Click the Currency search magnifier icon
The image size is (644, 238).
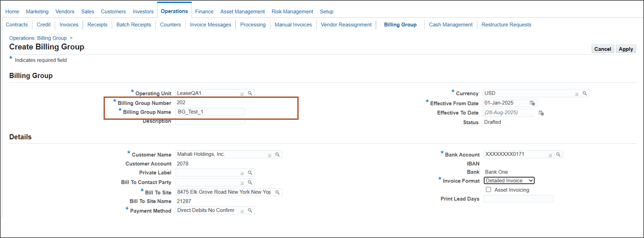[x=585, y=93]
